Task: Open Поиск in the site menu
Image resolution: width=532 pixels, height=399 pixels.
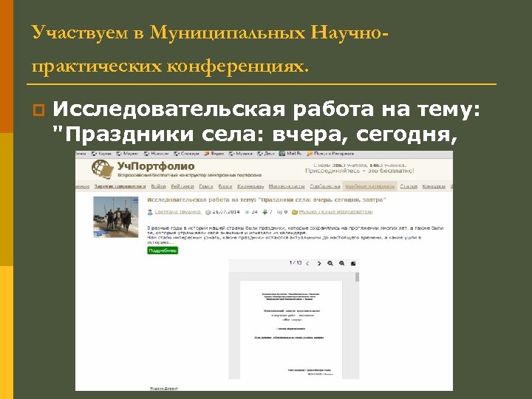Action: click(x=206, y=186)
